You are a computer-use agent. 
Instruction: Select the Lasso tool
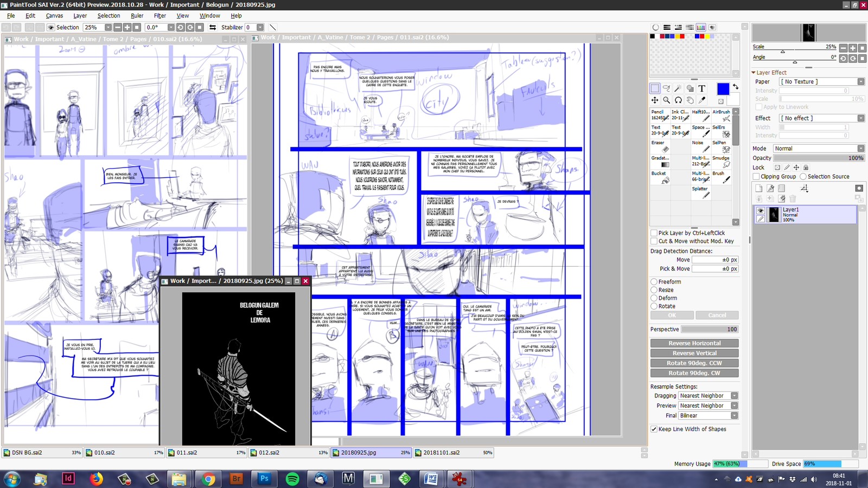tap(666, 88)
